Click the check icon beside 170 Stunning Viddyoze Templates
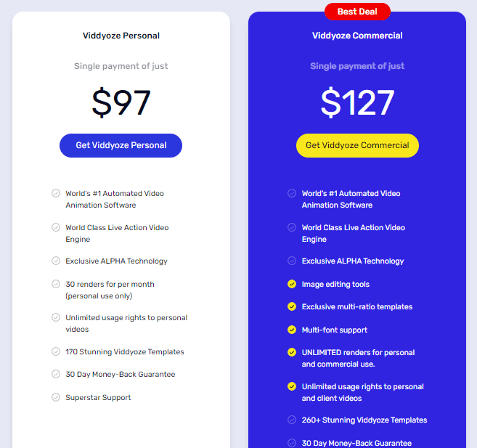The image size is (477, 448). (56, 351)
